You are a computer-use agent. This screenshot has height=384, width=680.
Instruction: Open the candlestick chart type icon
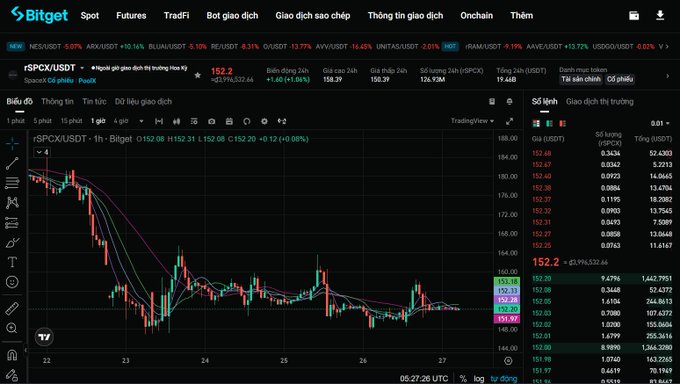[x=177, y=121]
